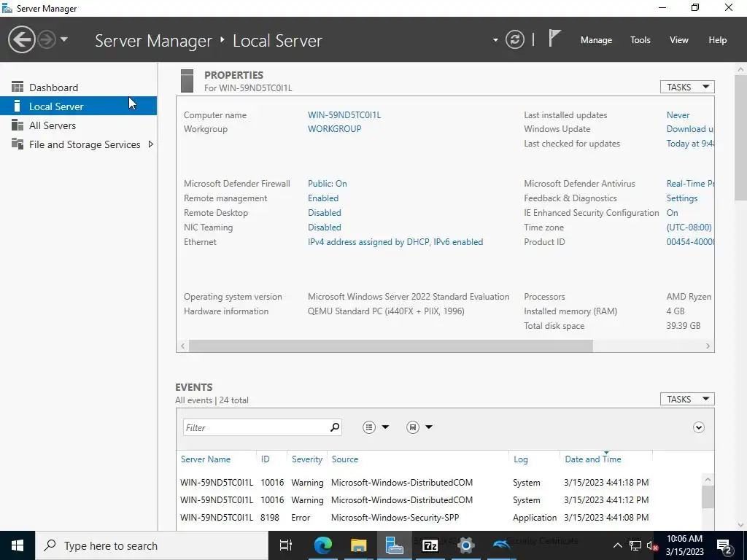Viewport: 747px width, 560px height.
Task: Collapse the Events filter chevron button
Action: click(698, 427)
